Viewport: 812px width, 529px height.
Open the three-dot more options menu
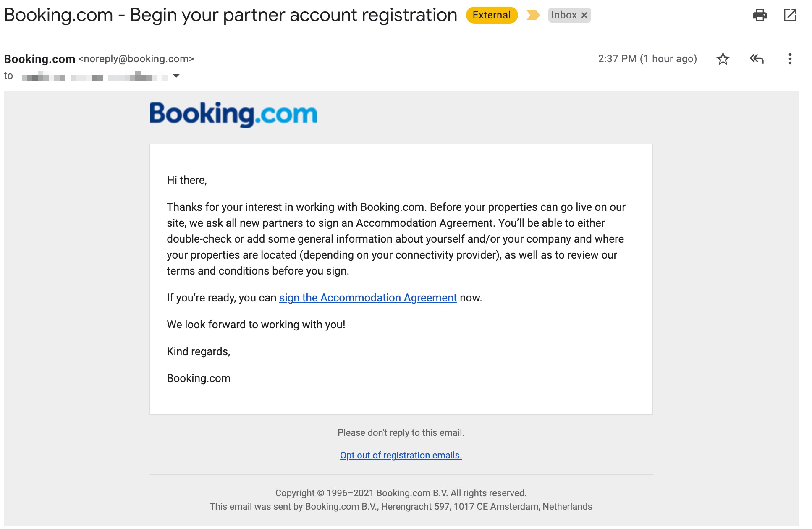pyautogui.click(x=790, y=59)
